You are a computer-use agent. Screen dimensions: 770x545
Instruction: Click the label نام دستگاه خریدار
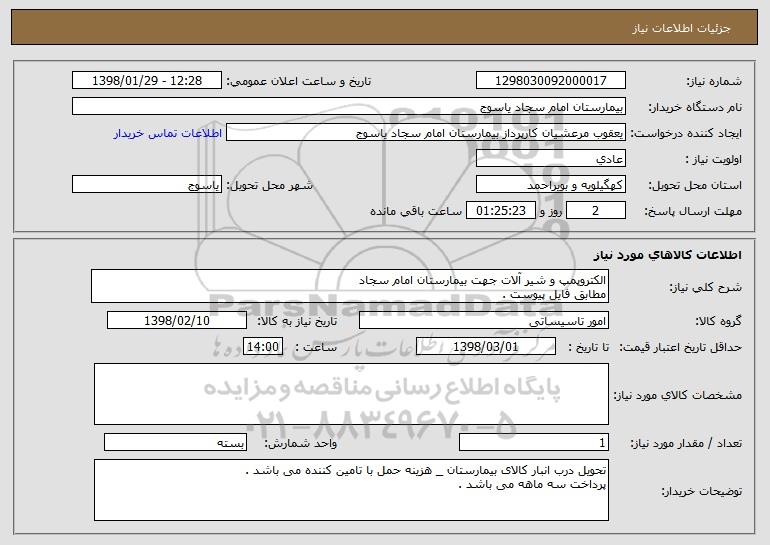(x=695, y=107)
